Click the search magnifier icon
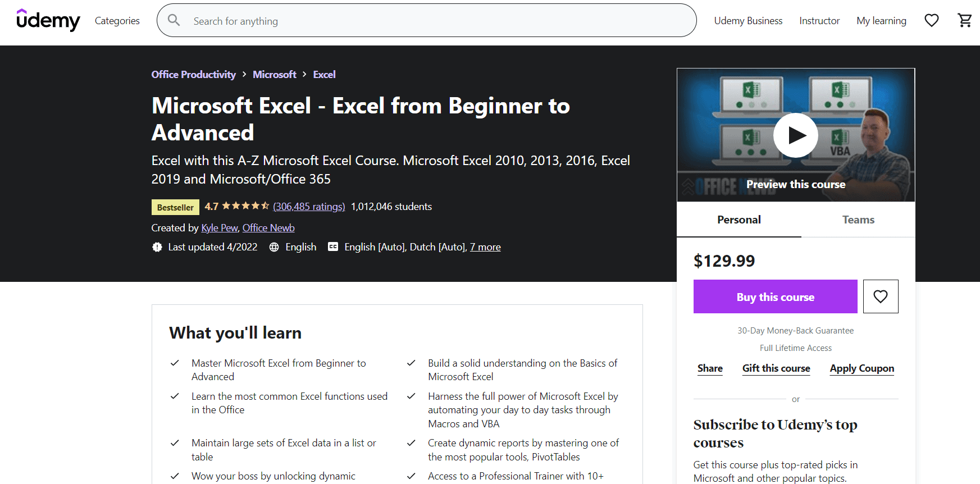This screenshot has width=980, height=484. click(x=174, y=21)
